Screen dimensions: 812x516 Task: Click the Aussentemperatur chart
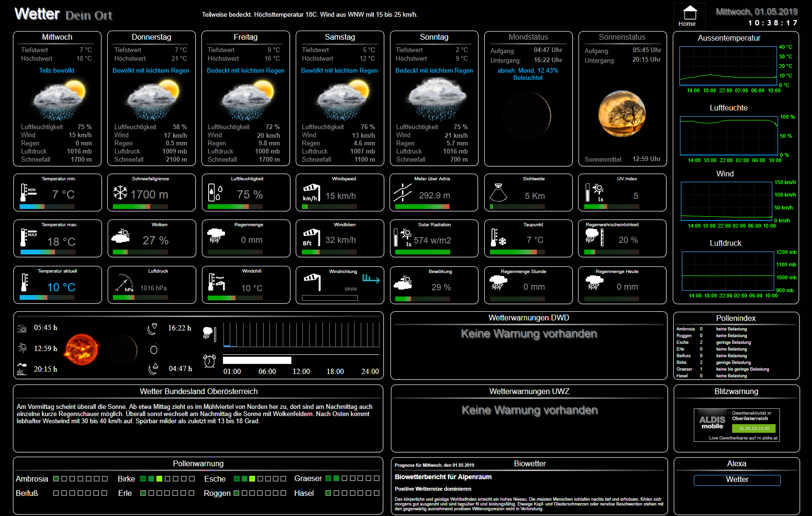pos(727,66)
